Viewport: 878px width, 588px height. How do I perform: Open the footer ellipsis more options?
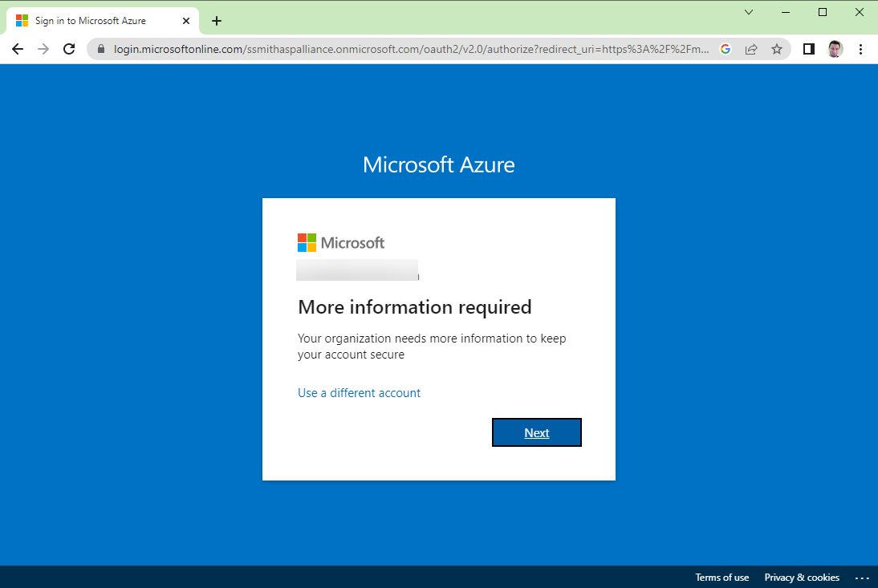click(862, 578)
